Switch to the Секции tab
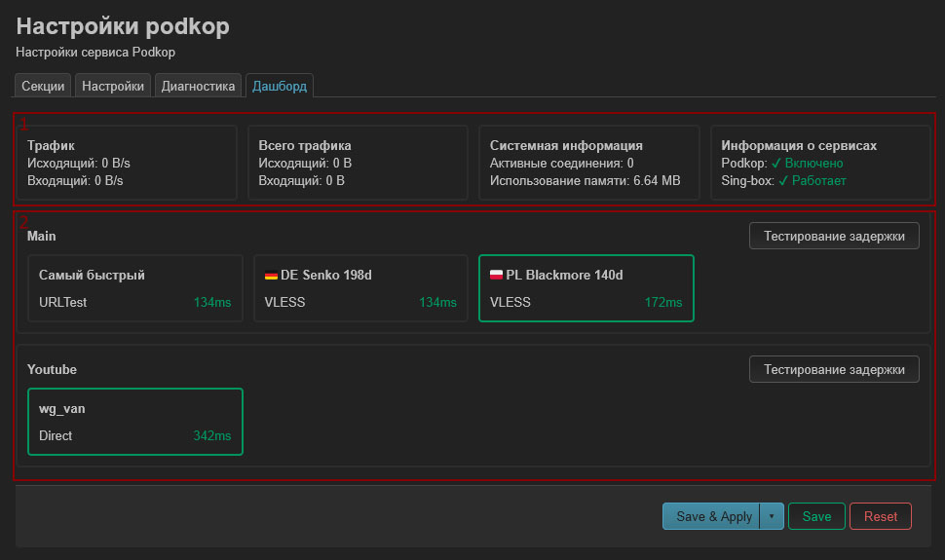Screen dimensions: 945x560 click(x=43, y=86)
